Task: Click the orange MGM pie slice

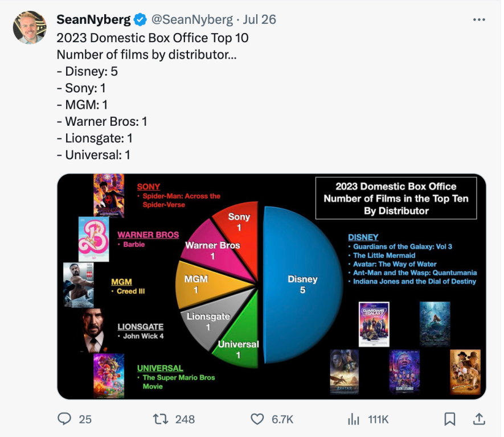Action: click(199, 283)
